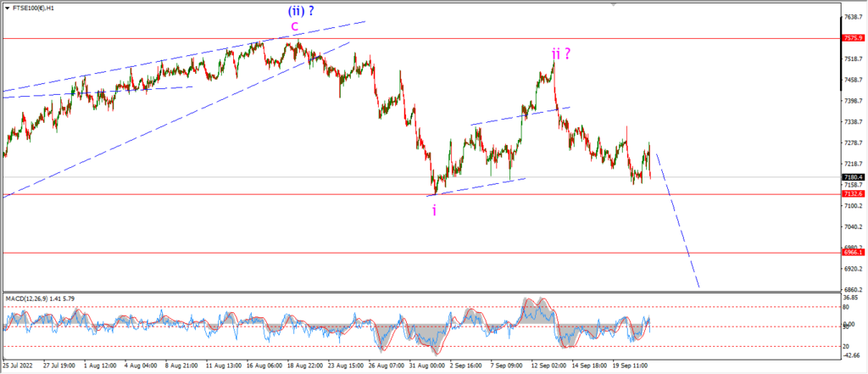Click the black 7180.4 current price tag

click(x=853, y=177)
